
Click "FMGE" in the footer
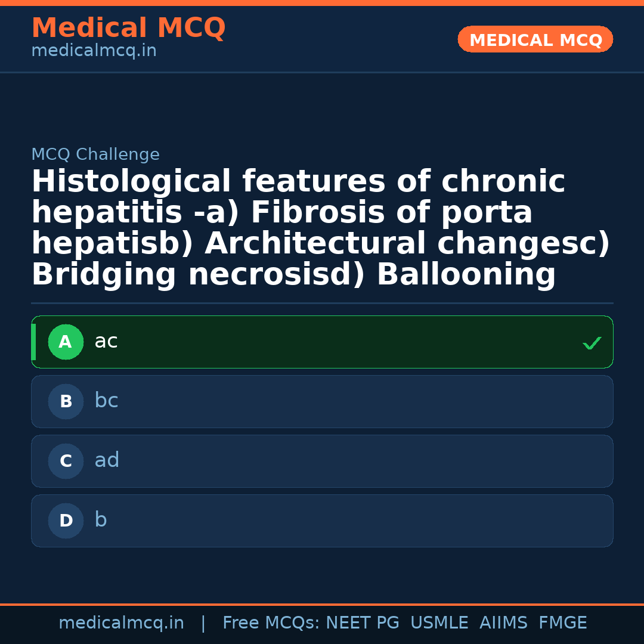[563, 623]
